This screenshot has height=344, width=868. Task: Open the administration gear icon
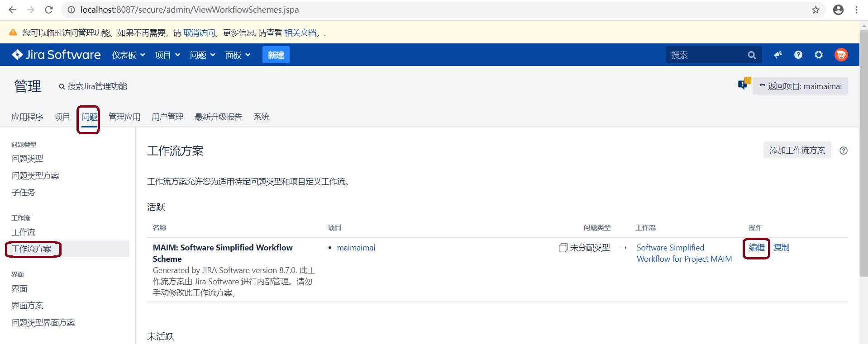click(x=819, y=55)
